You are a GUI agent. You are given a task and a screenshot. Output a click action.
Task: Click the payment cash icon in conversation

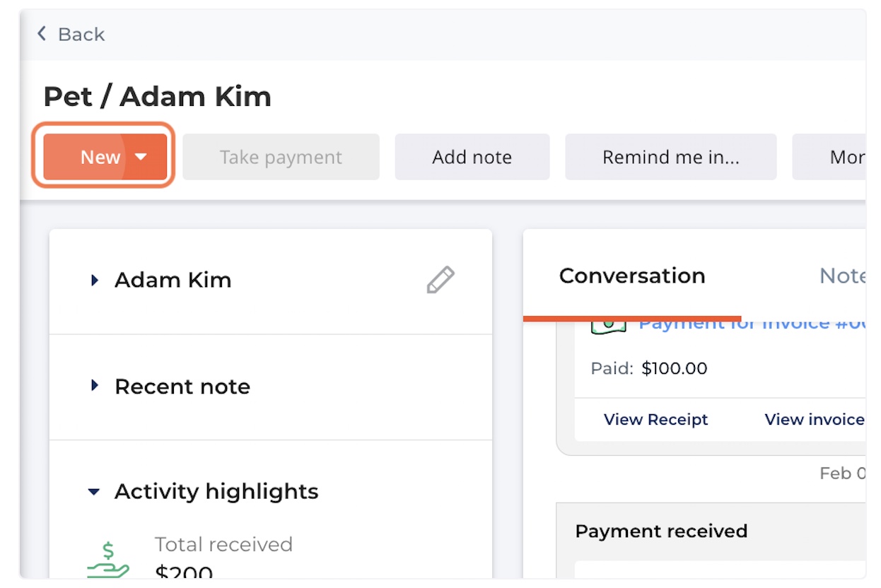[x=609, y=326]
